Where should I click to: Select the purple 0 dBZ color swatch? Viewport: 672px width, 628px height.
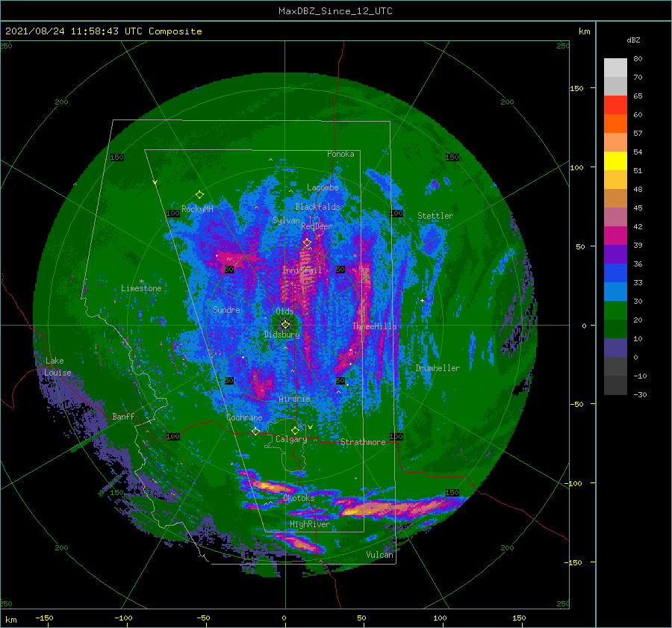615,347
